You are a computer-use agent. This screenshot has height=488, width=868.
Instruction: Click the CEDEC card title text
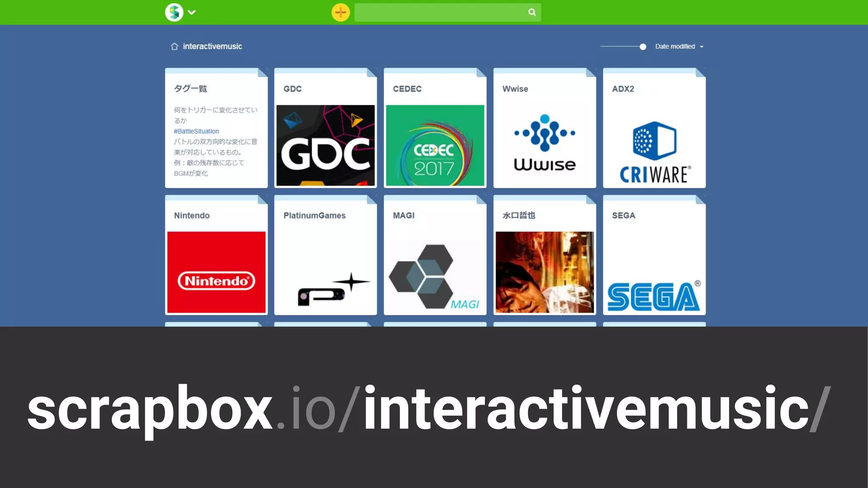tap(407, 89)
